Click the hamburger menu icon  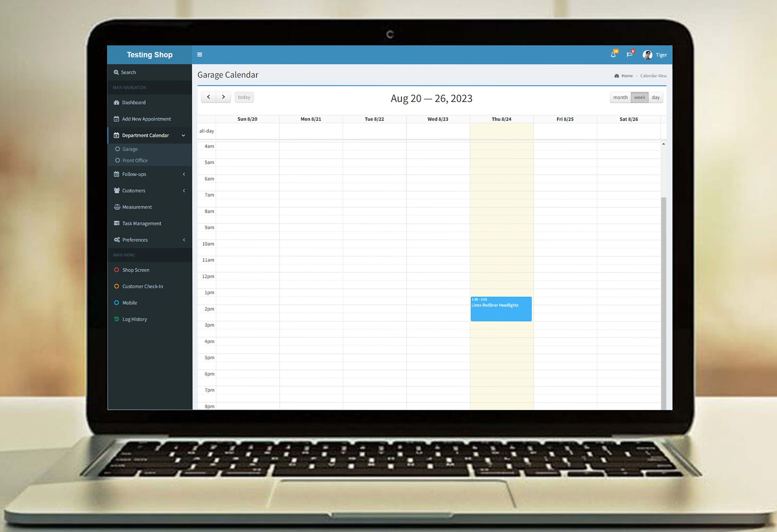[x=200, y=55]
